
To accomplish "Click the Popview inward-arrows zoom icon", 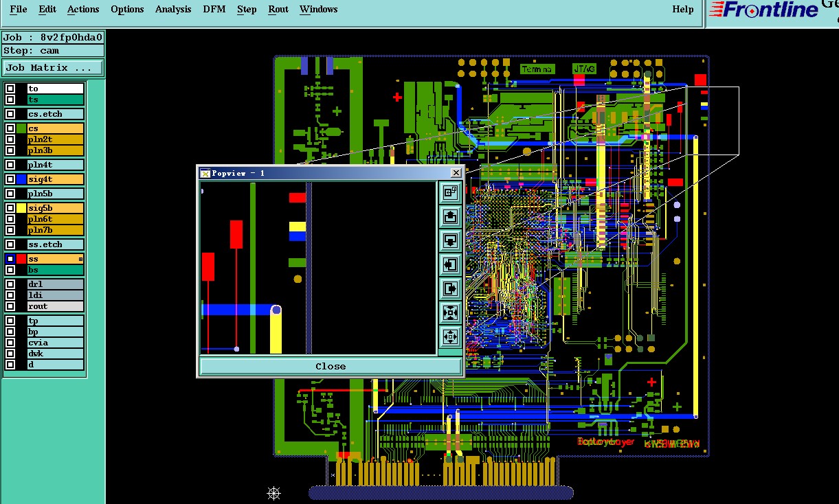I will coord(450,312).
